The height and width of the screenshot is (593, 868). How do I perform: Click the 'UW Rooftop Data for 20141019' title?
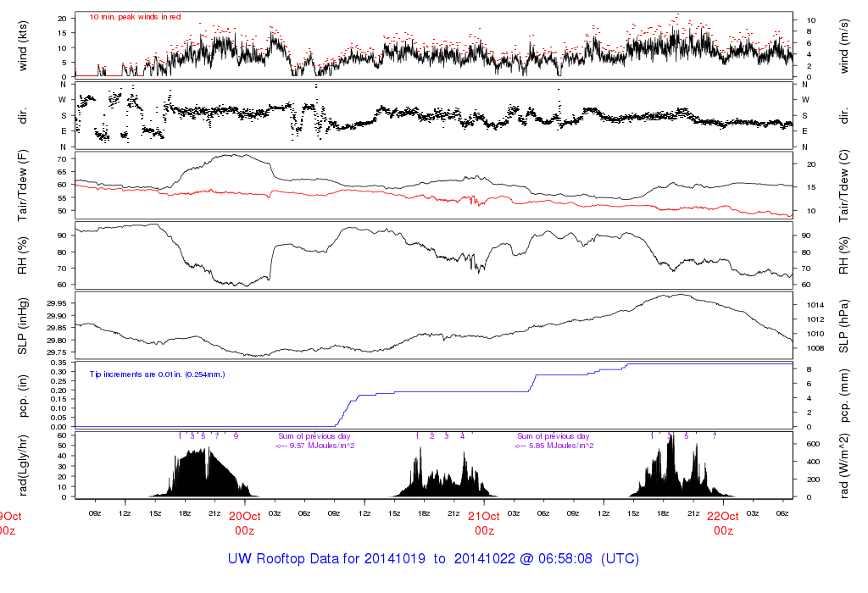tap(326, 558)
